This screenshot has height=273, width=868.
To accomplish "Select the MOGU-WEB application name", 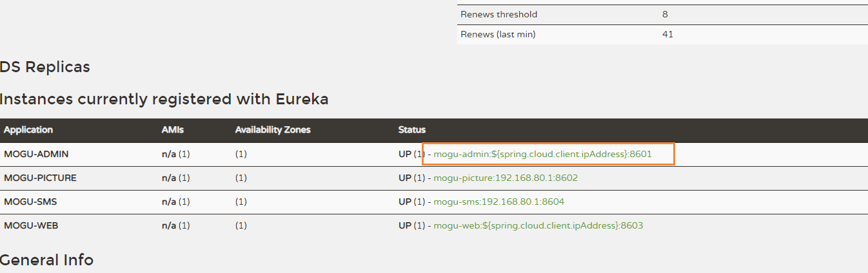I will (31, 226).
